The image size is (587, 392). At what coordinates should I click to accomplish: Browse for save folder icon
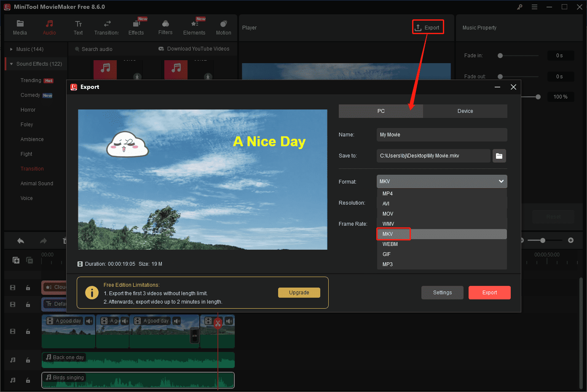499,156
